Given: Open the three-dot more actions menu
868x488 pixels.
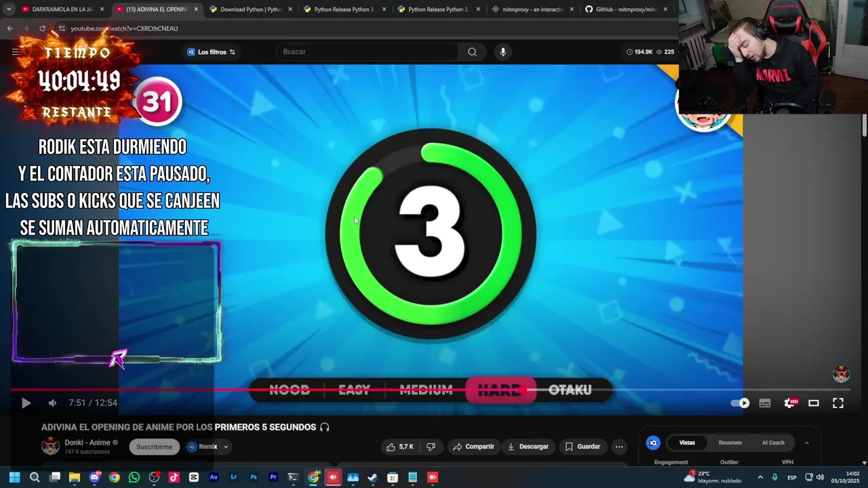Looking at the screenshot, I should point(619,447).
